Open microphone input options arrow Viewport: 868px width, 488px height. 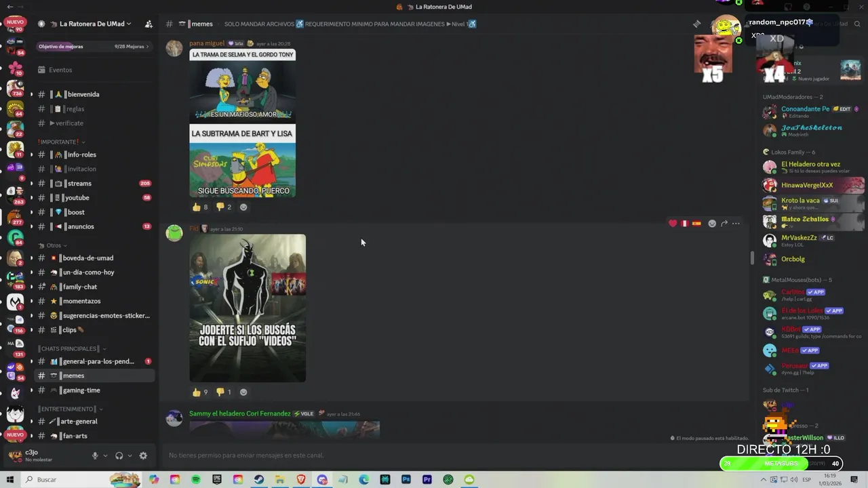pyautogui.click(x=105, y=455)
